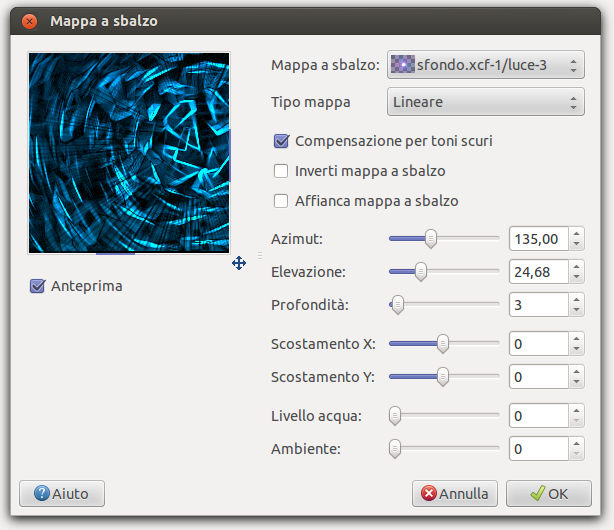Click the Aiuto help button
The width and height of the screenshot is (614, 530).
(62, 494)
